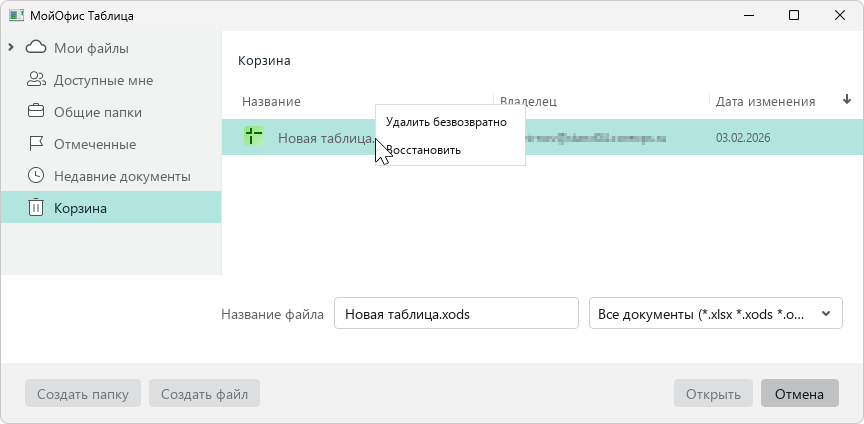Close the МойОфис Таблица dialog window
864x424 pixels.
pyautogui.click(x=840, y=15)
